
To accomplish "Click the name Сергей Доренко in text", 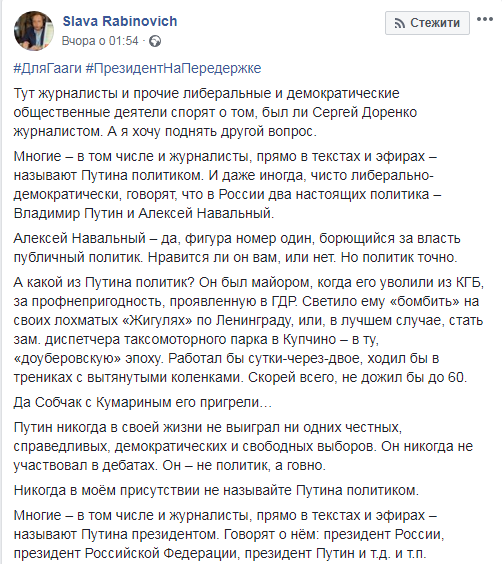I will tap(365, 113).
